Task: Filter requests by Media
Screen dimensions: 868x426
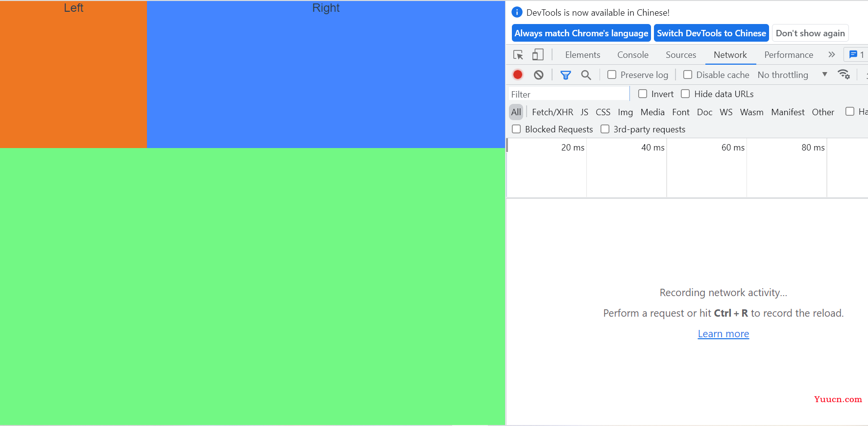Action: point(652,112)
